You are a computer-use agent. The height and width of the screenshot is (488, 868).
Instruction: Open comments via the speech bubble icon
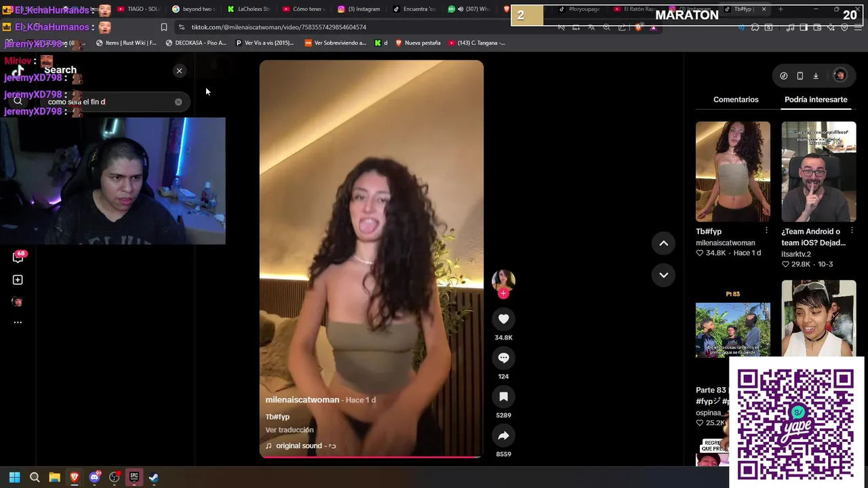(x=503, y=358)
